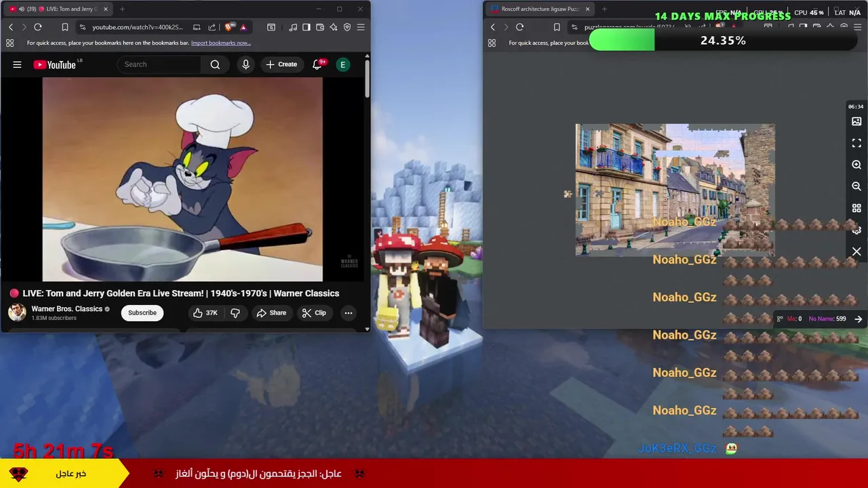This screenshot has width=868, height=488.
Task: Mute the Tom and Jerry tab audio
Action: 22,9
